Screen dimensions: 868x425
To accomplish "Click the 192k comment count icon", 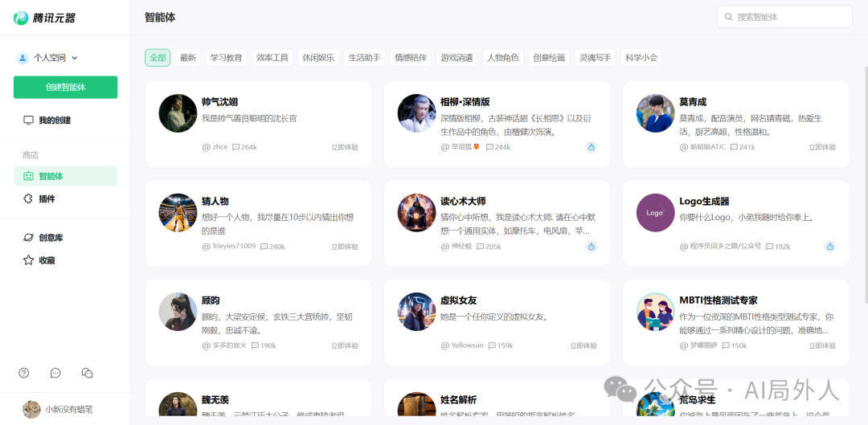I will point(769,247).
